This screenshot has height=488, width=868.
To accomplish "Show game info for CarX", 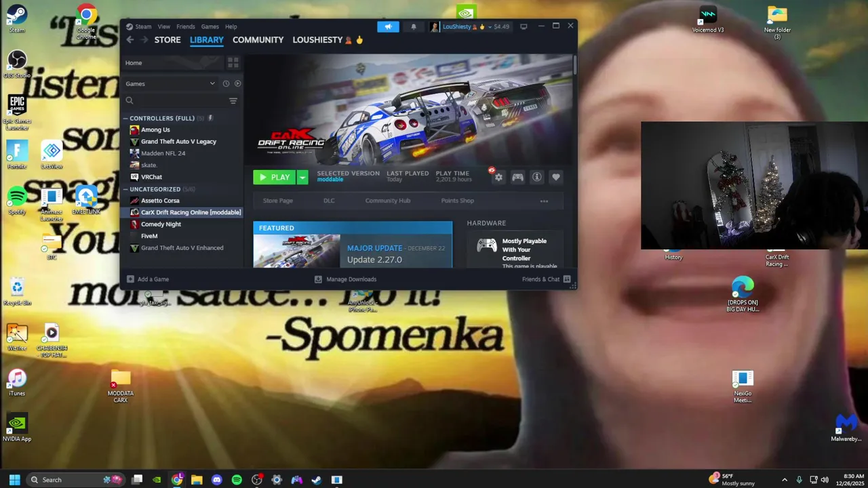I will (x=536, y=177).
